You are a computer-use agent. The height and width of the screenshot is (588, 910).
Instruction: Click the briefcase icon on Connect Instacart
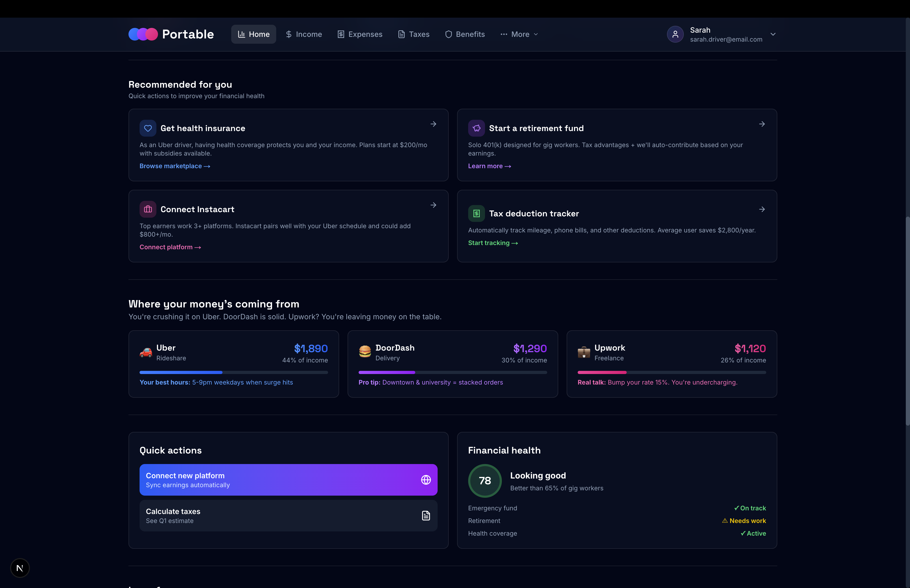point(148,209)
